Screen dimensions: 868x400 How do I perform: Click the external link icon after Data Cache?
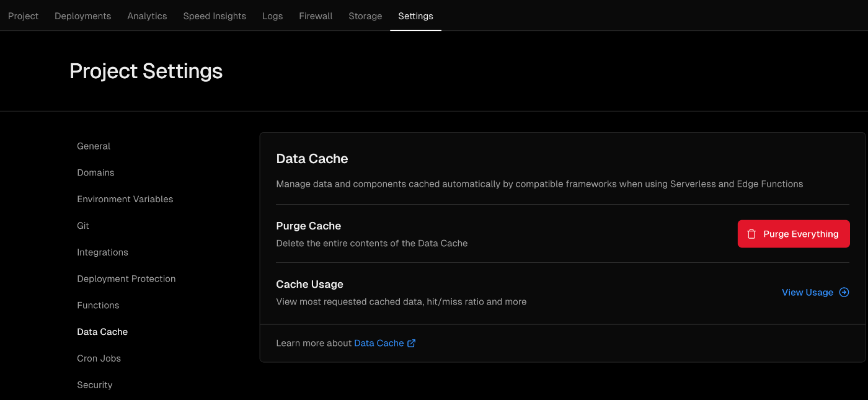pos(411,344)
